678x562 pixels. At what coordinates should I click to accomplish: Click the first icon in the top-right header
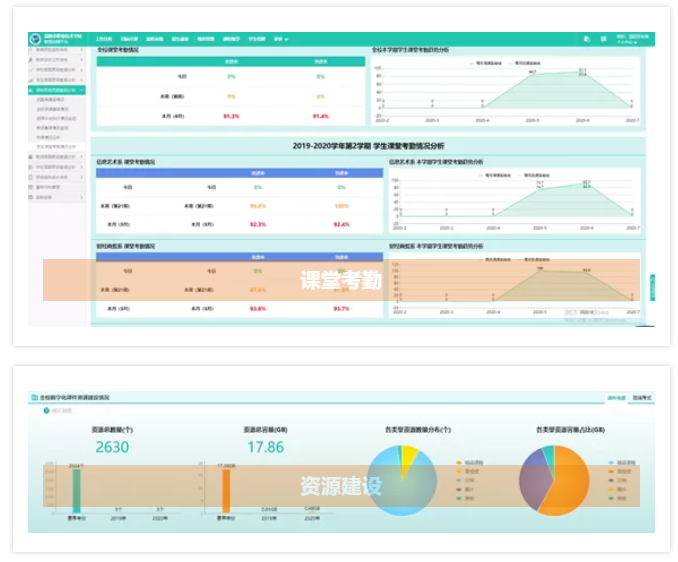[587, 39]
